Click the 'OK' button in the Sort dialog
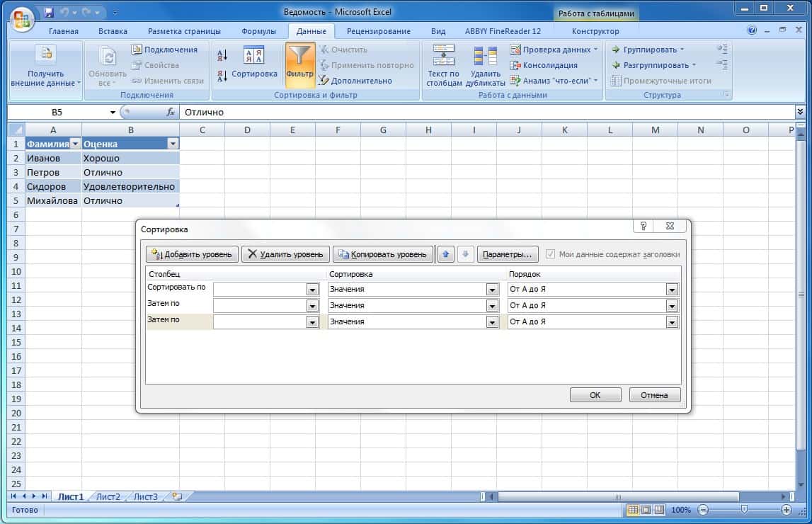 pyautogui.click(x=595, y=395)
